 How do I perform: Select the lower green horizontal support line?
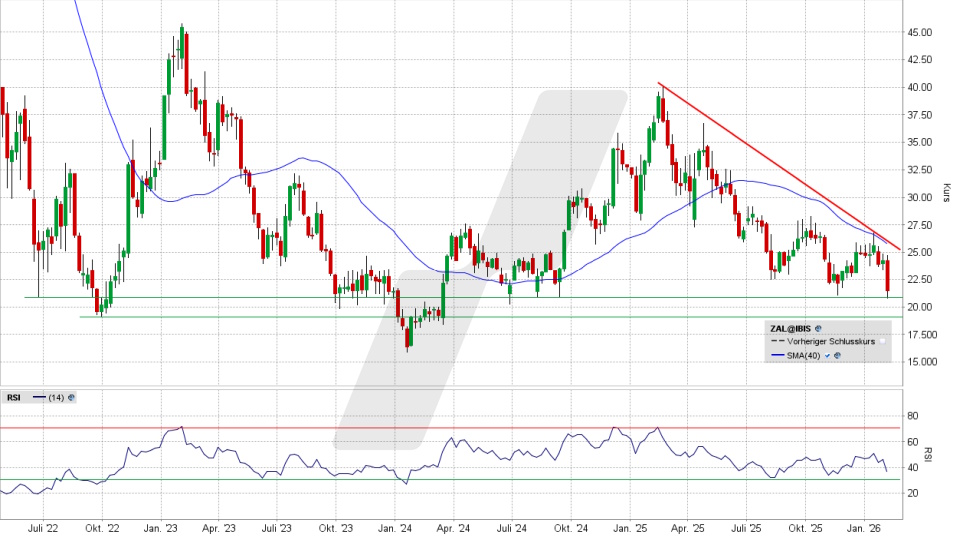coord(300,317)
